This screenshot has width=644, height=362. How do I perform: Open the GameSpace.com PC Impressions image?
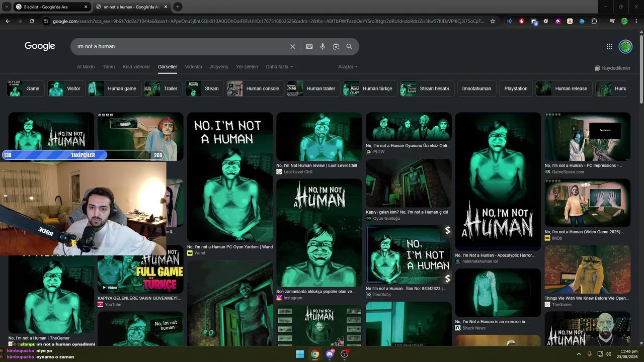point(587,137)
